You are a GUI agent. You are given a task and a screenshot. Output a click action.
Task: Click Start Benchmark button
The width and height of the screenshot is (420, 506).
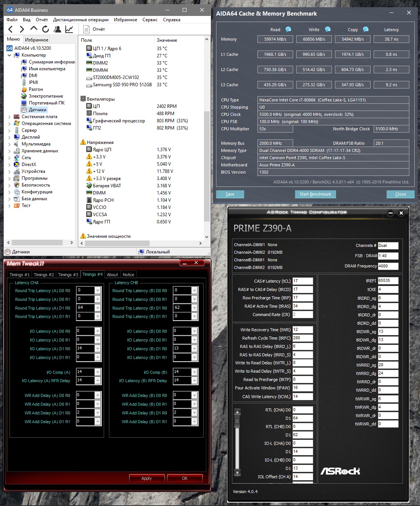point(315,194)
